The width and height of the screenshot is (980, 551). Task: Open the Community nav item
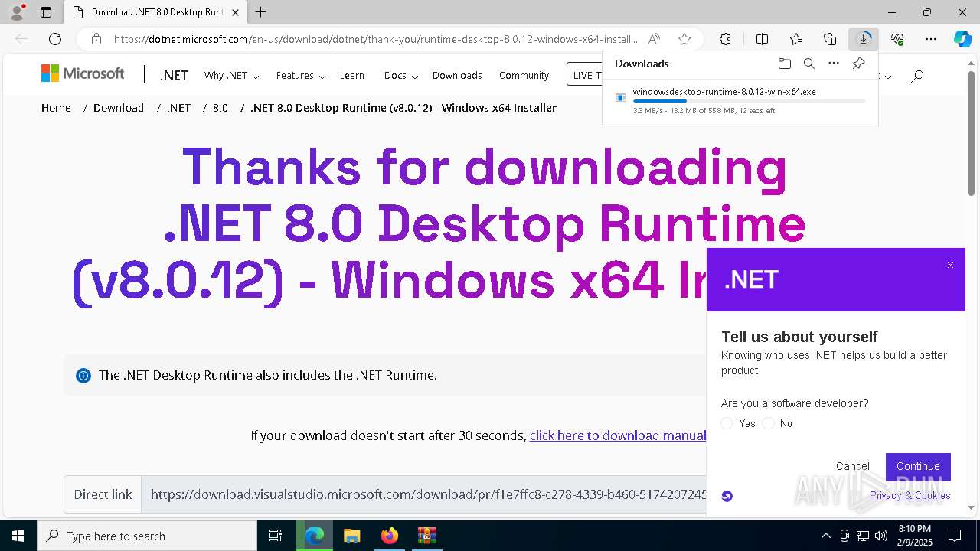tap(524, 76)
